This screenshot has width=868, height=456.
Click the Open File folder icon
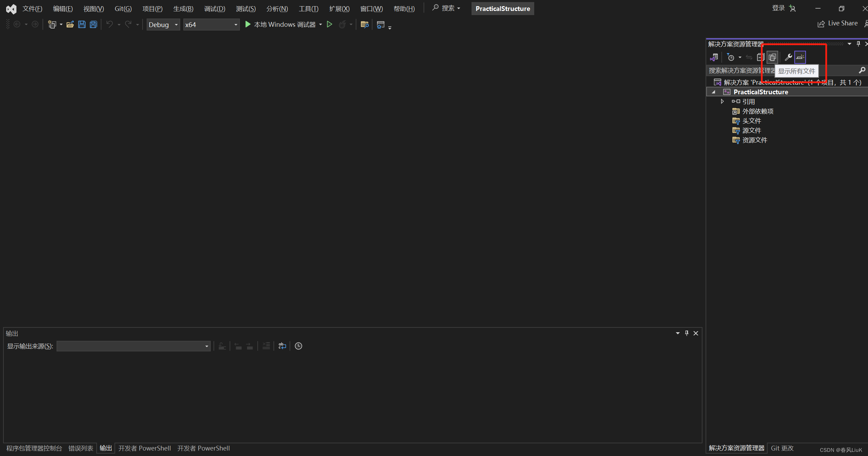(x=70, y=24)
